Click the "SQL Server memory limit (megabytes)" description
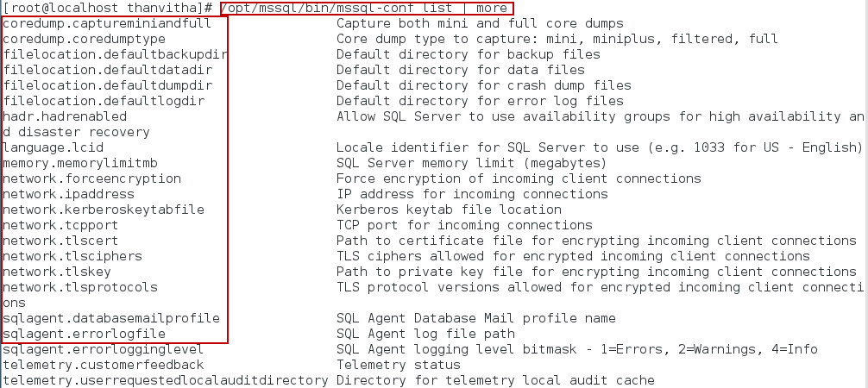Image resolution: width=868 pixels, height=388 pixels. [471, 163]
